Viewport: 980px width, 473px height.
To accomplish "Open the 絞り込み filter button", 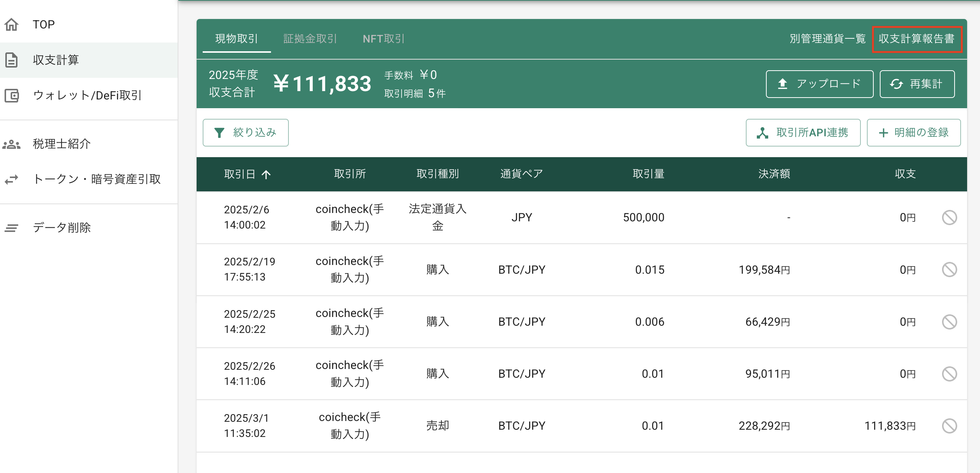I will point(246,132).
